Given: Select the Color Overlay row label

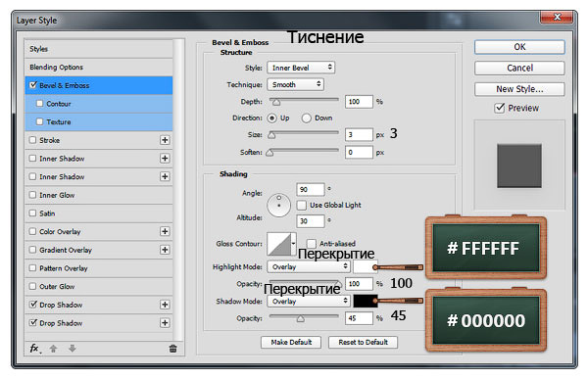Looking at the screenshot, I should (60, 231).
